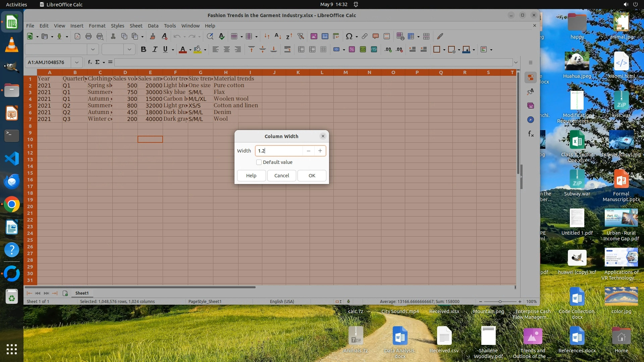644x362 pixels.
Task: Enable the Default value checkbox
Action: click(259, 162)
